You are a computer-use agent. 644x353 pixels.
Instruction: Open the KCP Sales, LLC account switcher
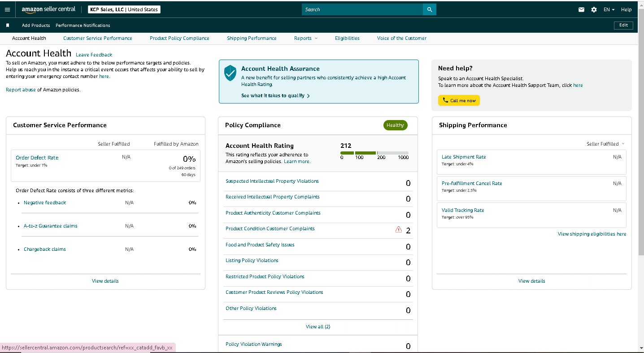124,9
